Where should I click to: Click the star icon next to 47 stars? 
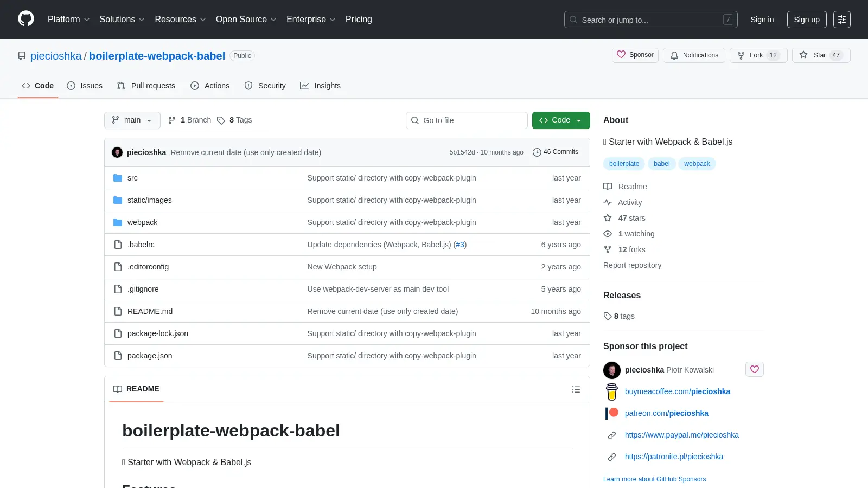(608, 218)
